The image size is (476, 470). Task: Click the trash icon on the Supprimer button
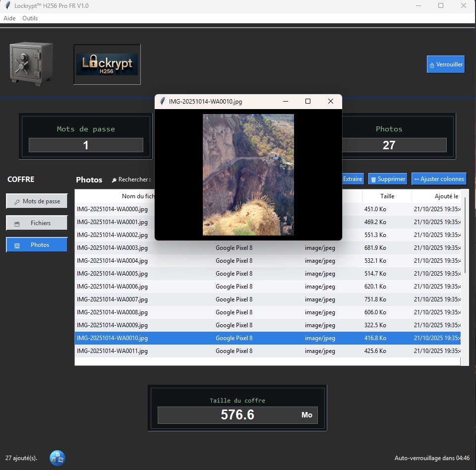[374, 178]
